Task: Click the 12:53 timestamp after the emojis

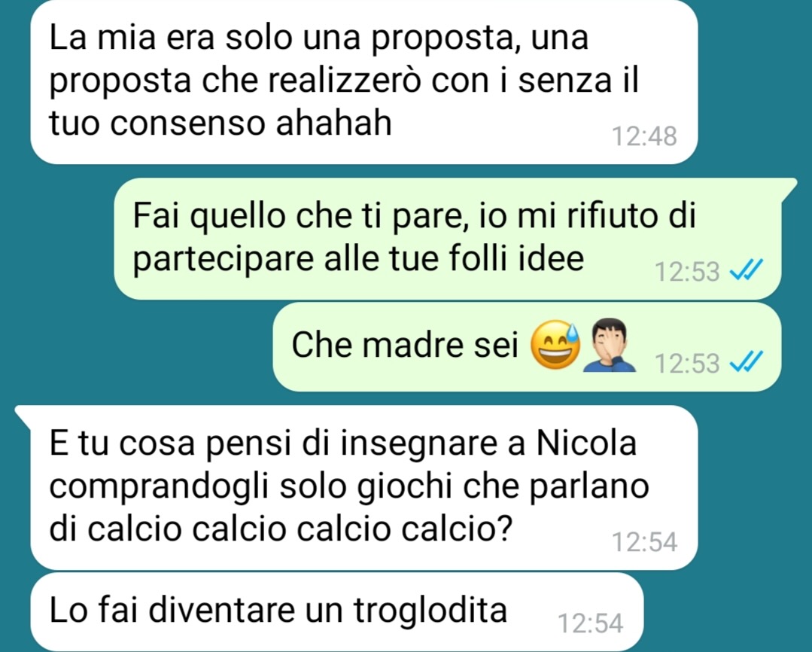Action: pos(687,364)
